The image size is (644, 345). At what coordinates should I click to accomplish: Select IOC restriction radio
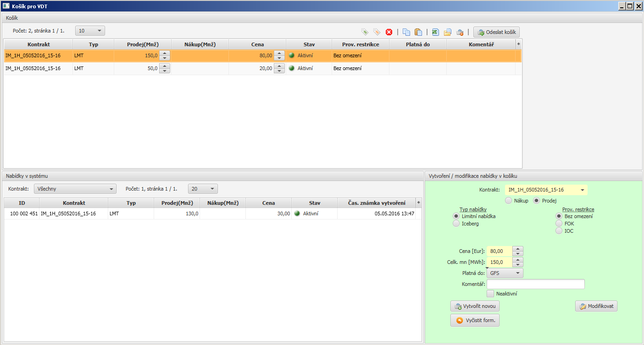pyautogui.click(x=559, y=231)
